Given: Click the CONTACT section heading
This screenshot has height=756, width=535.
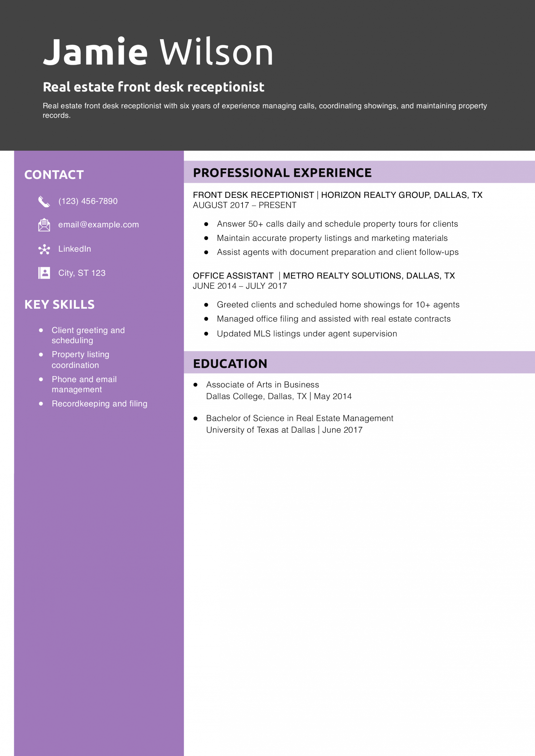Looking at the screenshot, I should point(54,175).
